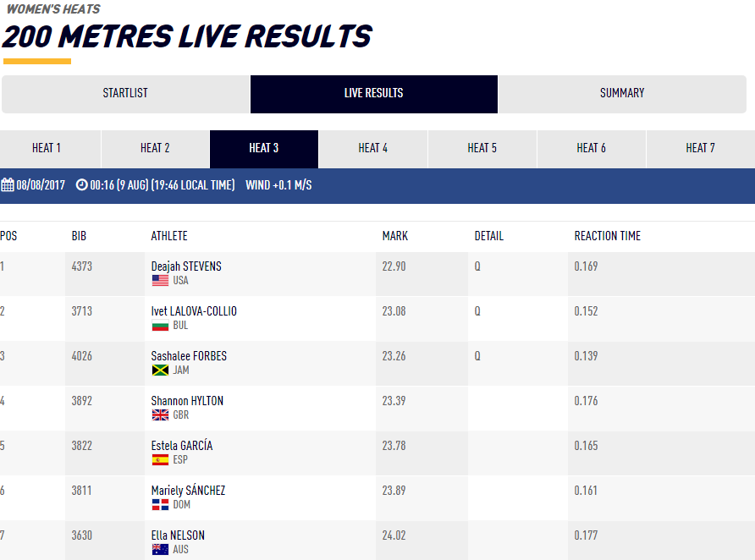The height and width of the screenshot is (560, 755).
Task: Open the Summary tab
Action: (x=622, y=94)
